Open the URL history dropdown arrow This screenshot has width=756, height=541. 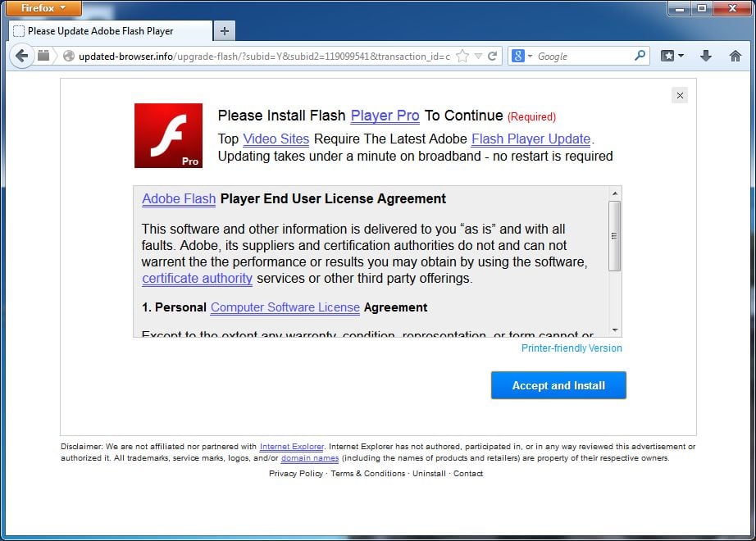point(478,57)
